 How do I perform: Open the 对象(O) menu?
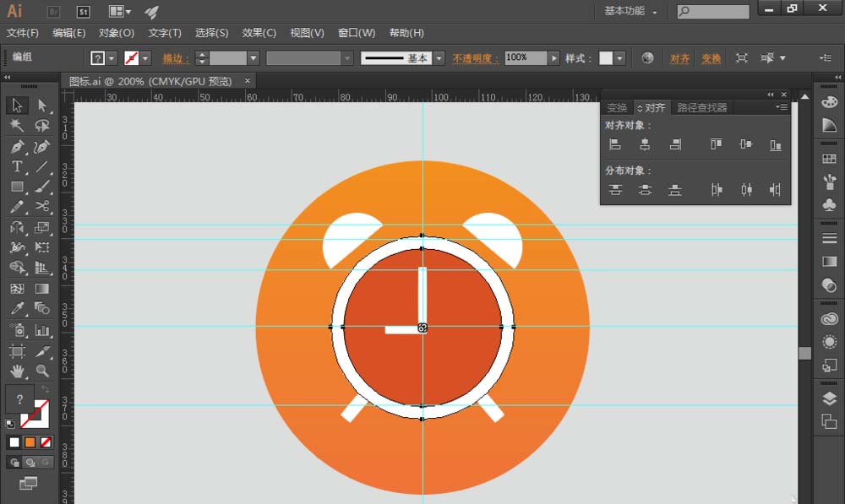tap(117, 33)
